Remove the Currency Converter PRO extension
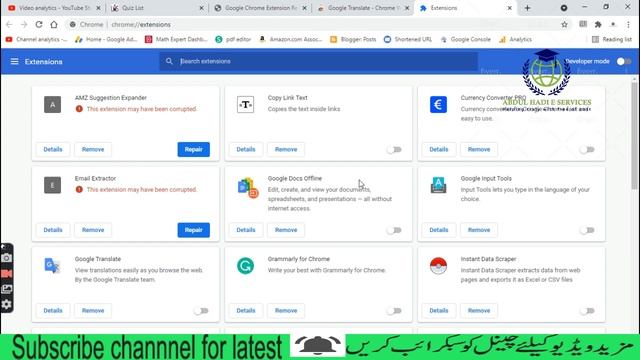 coord(479,149)
